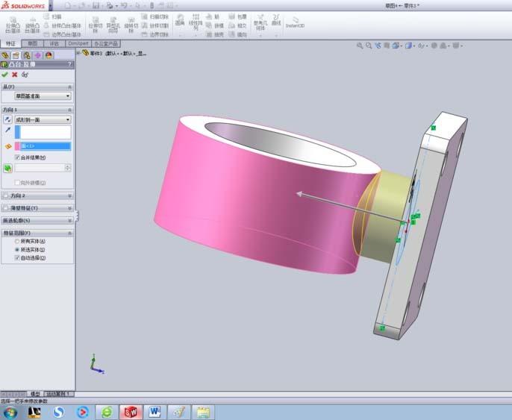Switch to the 模型 bottom tab
The image size is (512, 420).
[35, 394]
